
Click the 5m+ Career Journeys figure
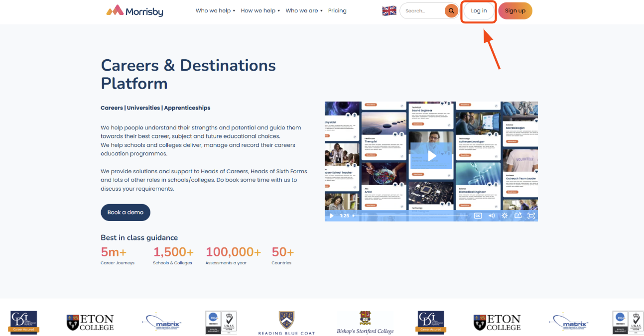(118, 256)
